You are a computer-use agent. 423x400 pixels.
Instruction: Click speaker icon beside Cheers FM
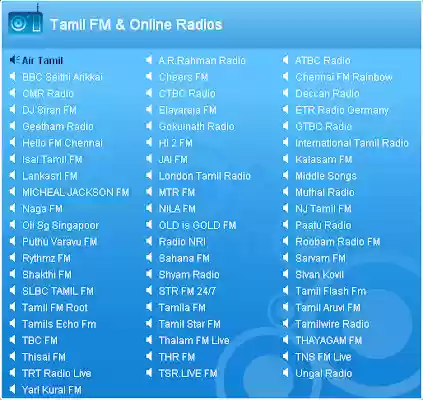tap(149, 77)
